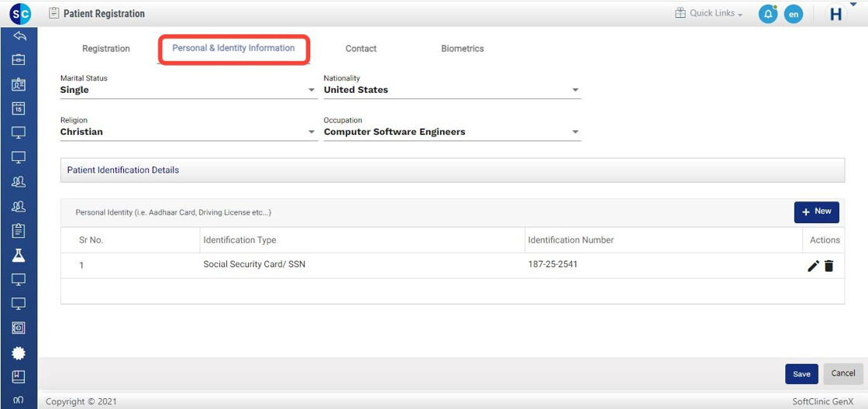Open the notifications bell
Screen dimensions: 868x409
(768, 15)
